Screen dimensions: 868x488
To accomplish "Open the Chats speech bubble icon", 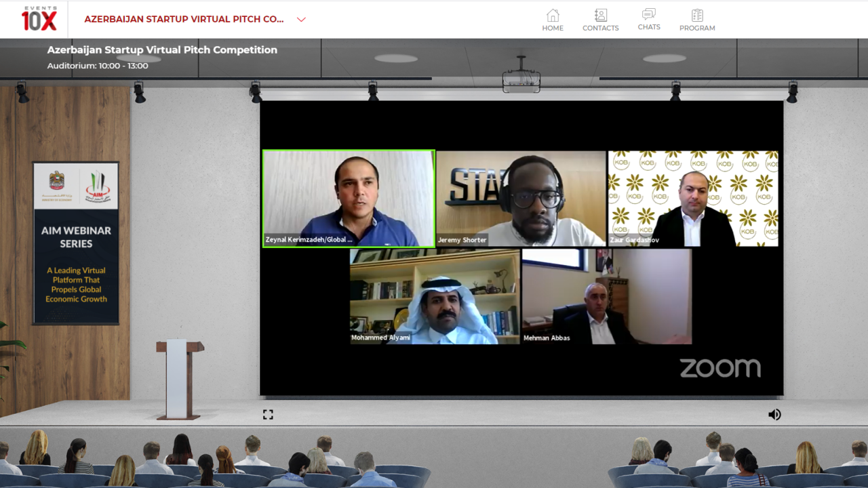I will point(649,14).
